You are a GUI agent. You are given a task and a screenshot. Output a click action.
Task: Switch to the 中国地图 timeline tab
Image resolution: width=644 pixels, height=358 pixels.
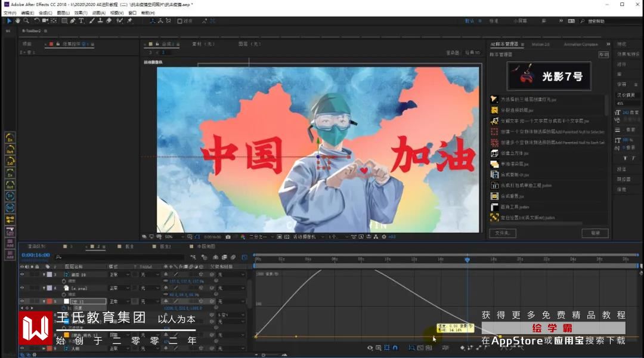[206, 246]
